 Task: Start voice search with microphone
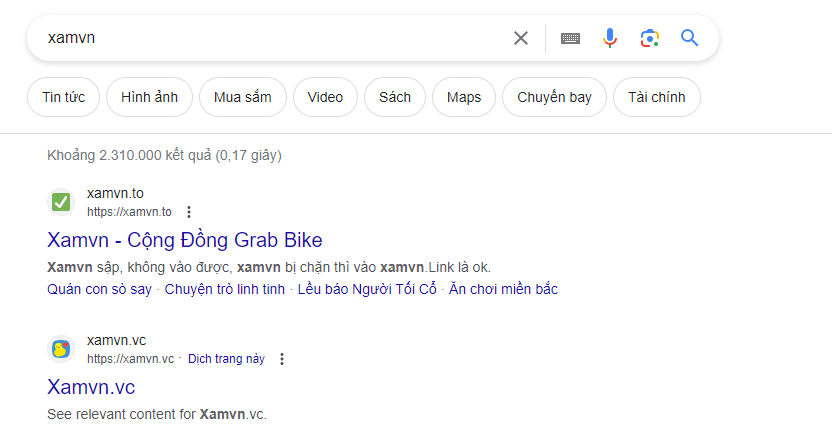(x=610, y=38)
